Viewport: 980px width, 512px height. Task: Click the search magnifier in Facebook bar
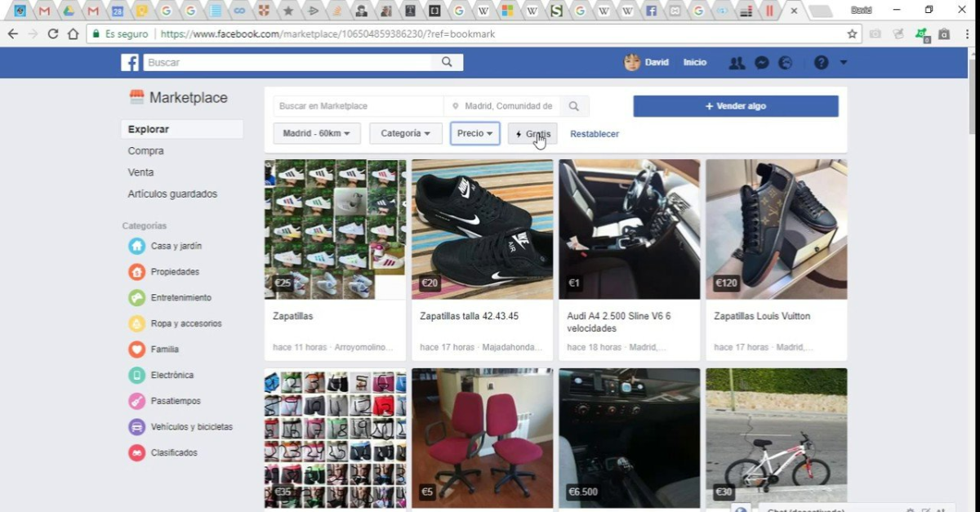447,62
